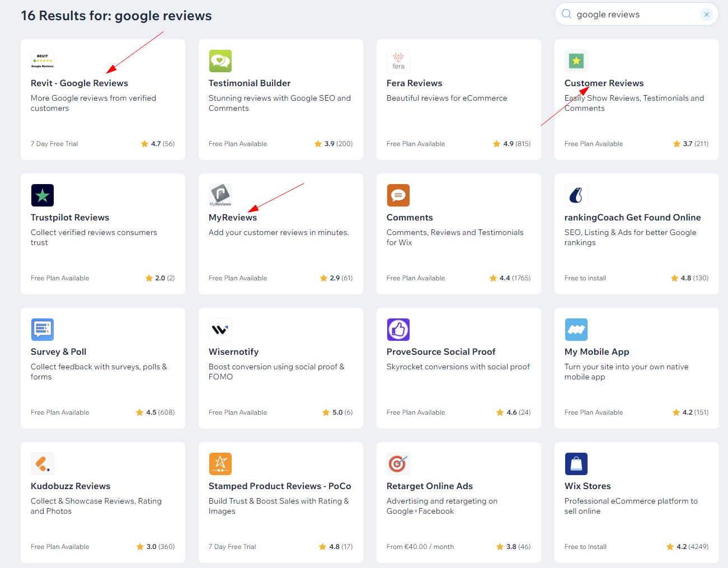This screenshot has height=568, width=728.
Task: Click the Fera Reviews 4.9 star rating
Action: click(512, 144)
